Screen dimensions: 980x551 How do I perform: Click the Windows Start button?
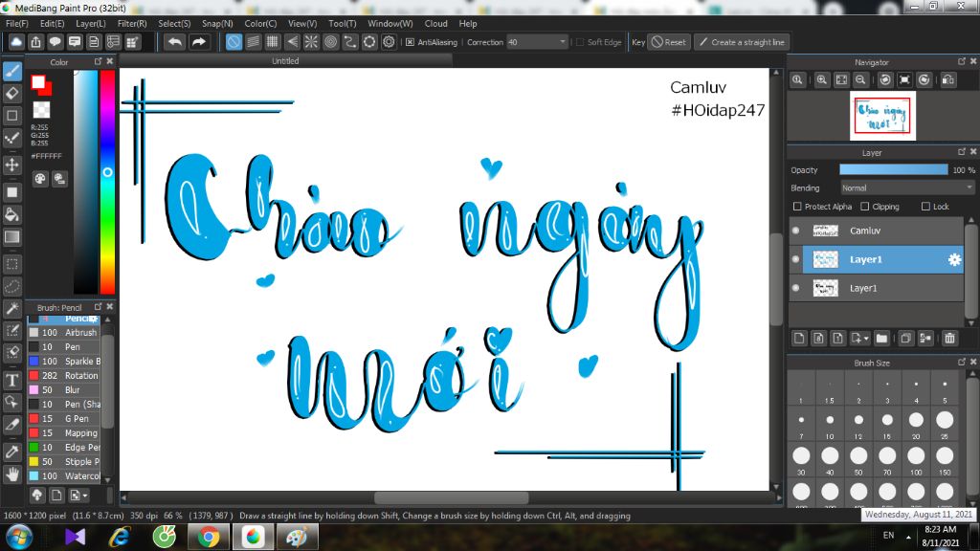click(x=19, y=538)
